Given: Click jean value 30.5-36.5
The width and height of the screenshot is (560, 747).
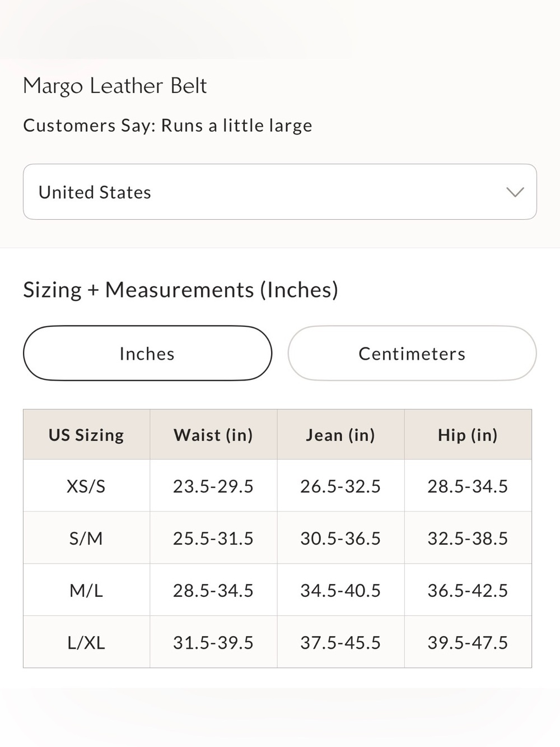Looking at the screenshot, I should tap(340, 538).
